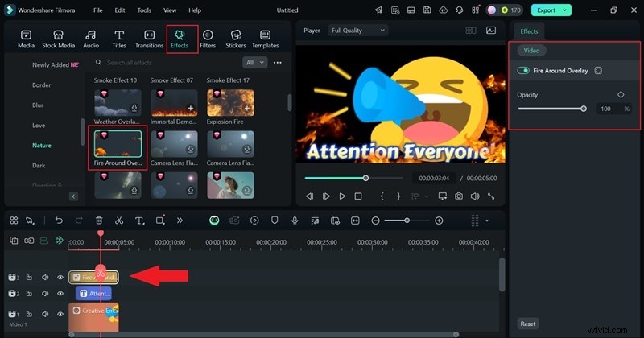Screen dimensions: 644x338
Task: Reset the effect settings
Action: point(528,324)
